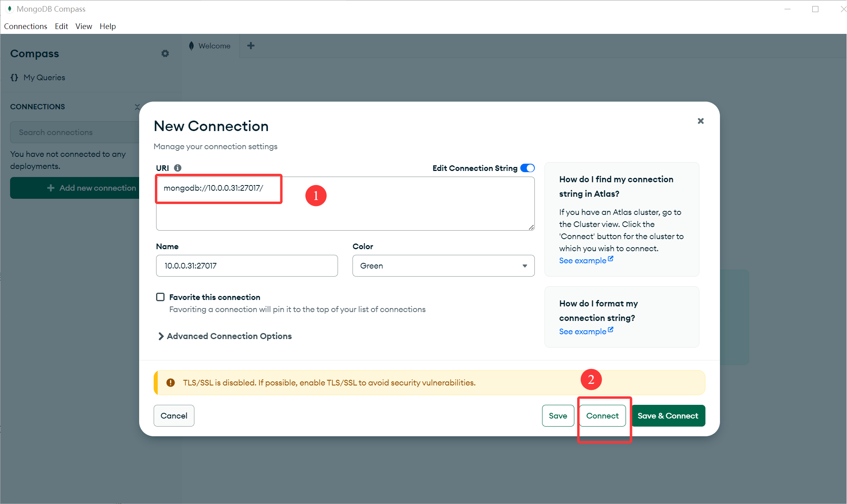
Task: Click the URI info icon
Action: pos(177,168)
